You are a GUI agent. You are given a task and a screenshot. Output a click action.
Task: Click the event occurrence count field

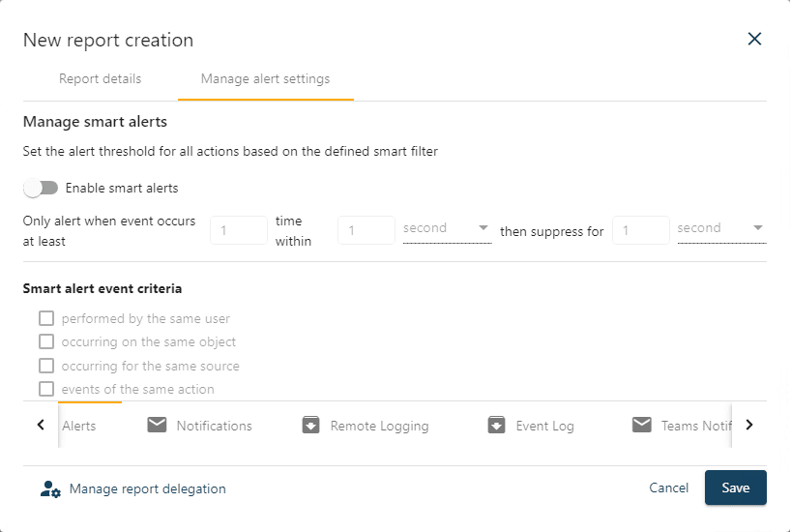pos(238,230)
